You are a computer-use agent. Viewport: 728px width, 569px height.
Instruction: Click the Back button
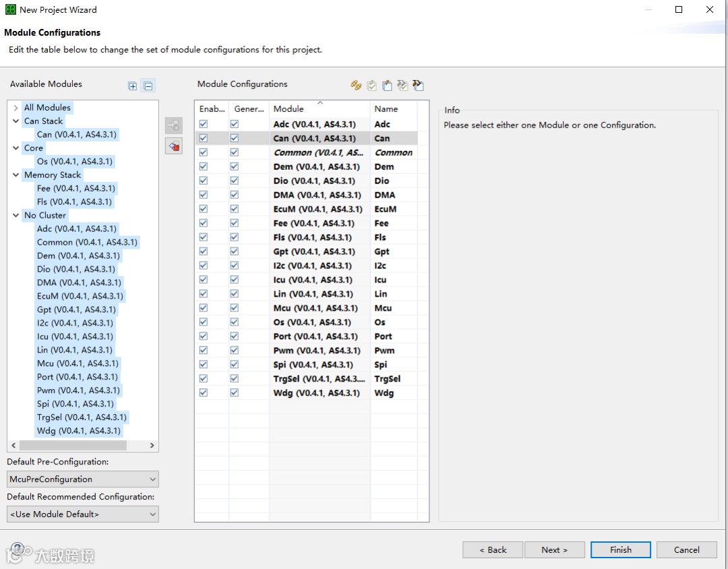click(493, 549)
